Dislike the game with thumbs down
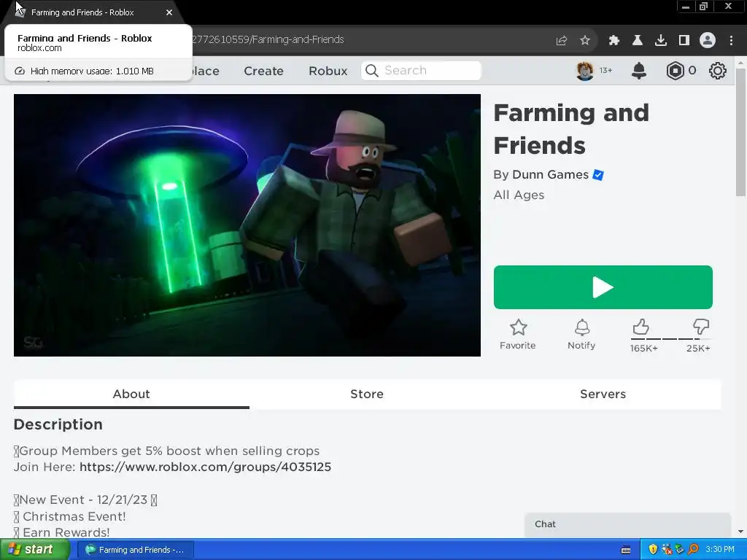The height and width of the screenshot is (560, 747). 701,327
